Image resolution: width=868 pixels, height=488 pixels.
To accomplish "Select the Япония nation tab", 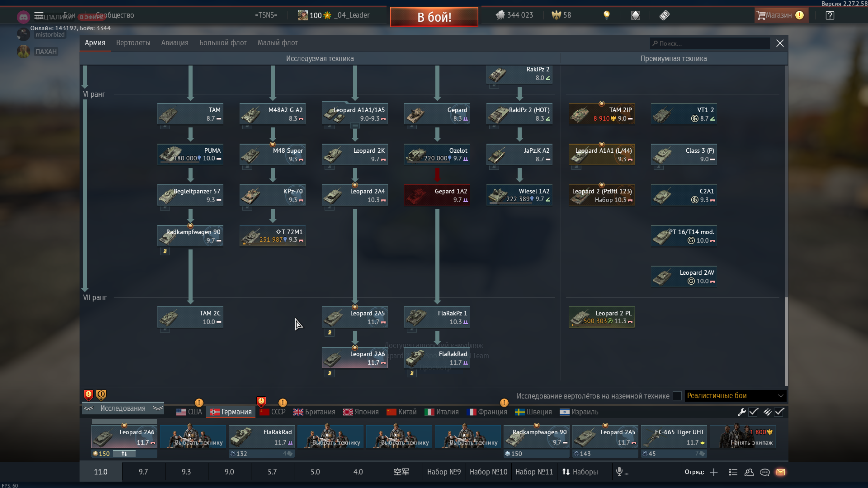I will pos(361,412).
